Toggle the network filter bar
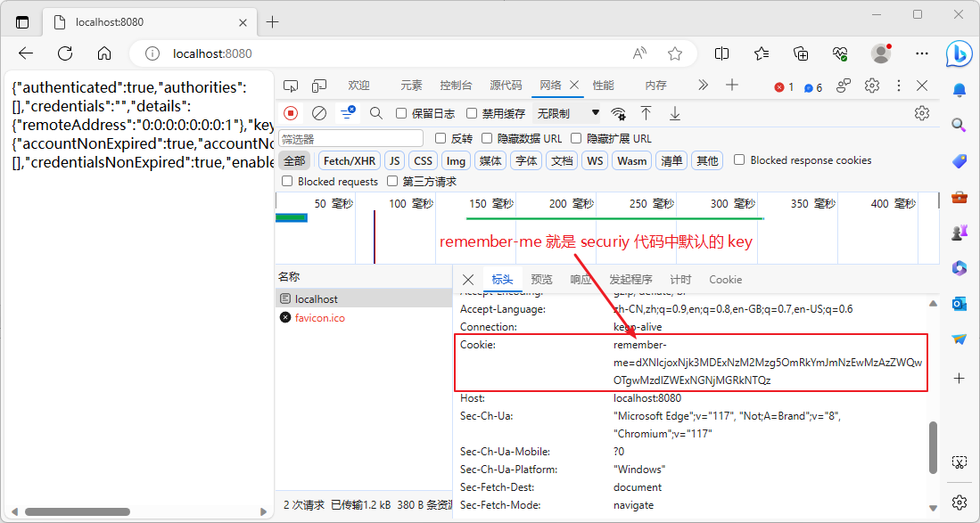This screenshot has height=523, width=980. coord(347,113)
